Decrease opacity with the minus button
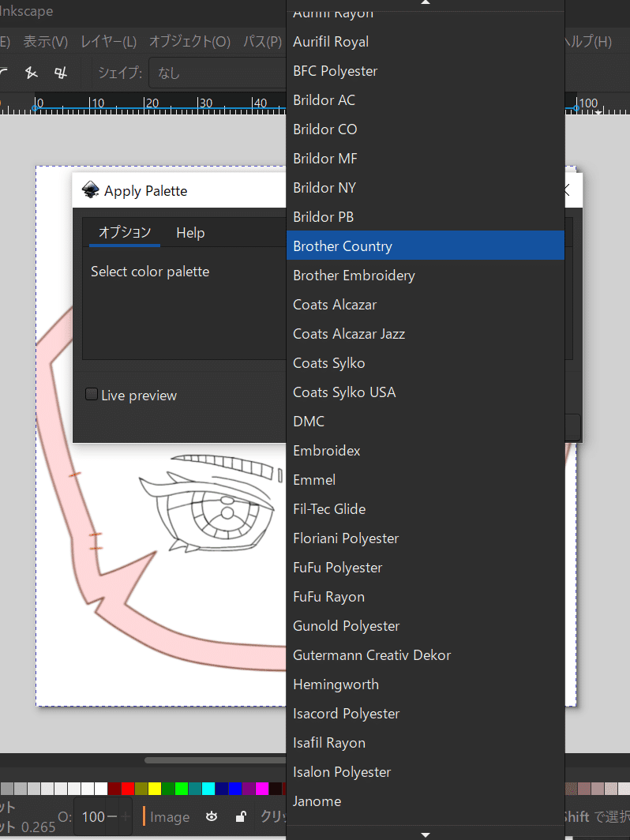630x840 pixels. tap(112, 816)
